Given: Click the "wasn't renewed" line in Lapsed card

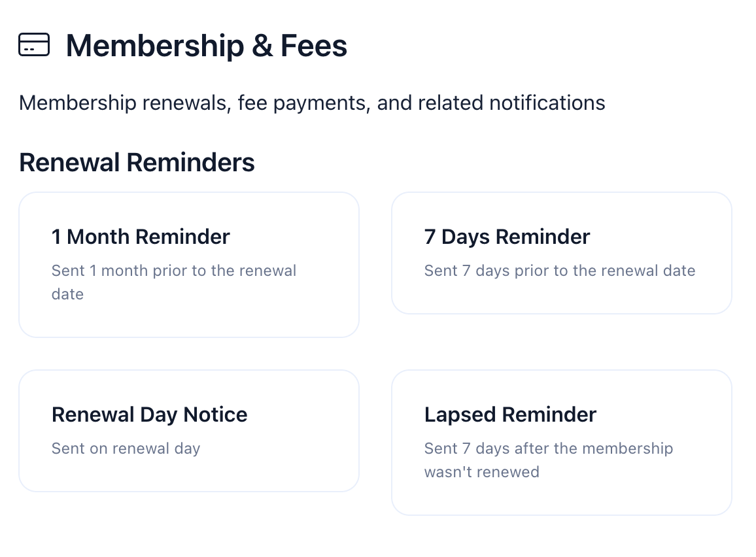Looking at the screenshot, I should click(x=481, y=472).
